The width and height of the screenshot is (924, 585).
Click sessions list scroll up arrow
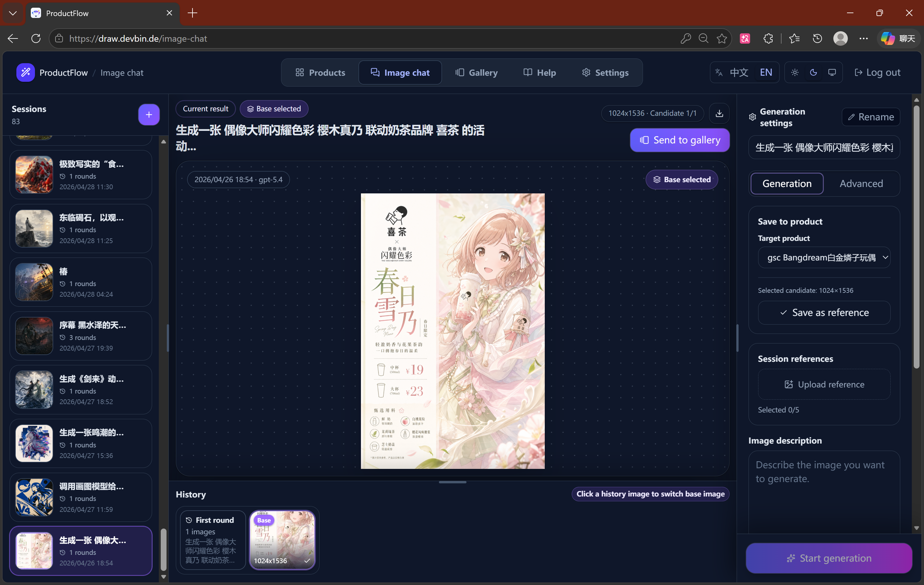(x=164, y=141)
